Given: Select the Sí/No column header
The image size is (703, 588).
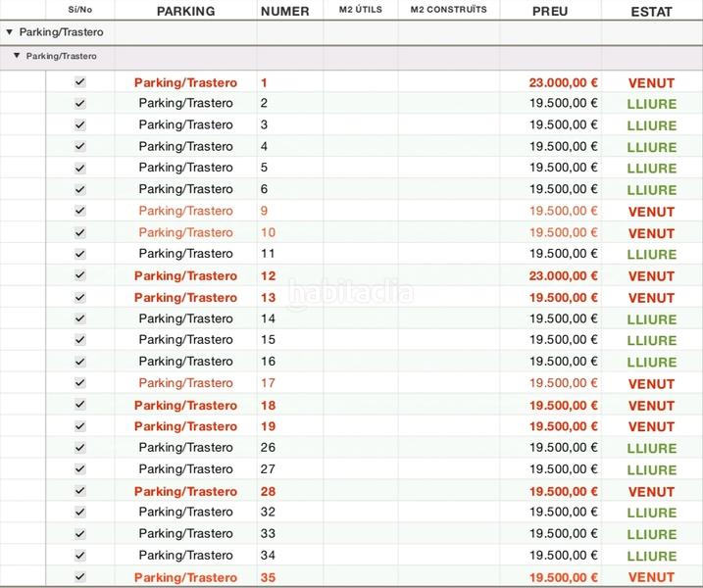Looking at the screenshot, I should [x=80, y=10].
